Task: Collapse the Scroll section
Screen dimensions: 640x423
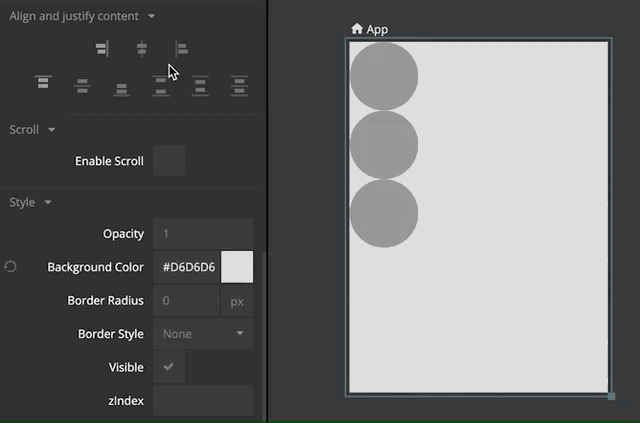Action: [51, 130]
